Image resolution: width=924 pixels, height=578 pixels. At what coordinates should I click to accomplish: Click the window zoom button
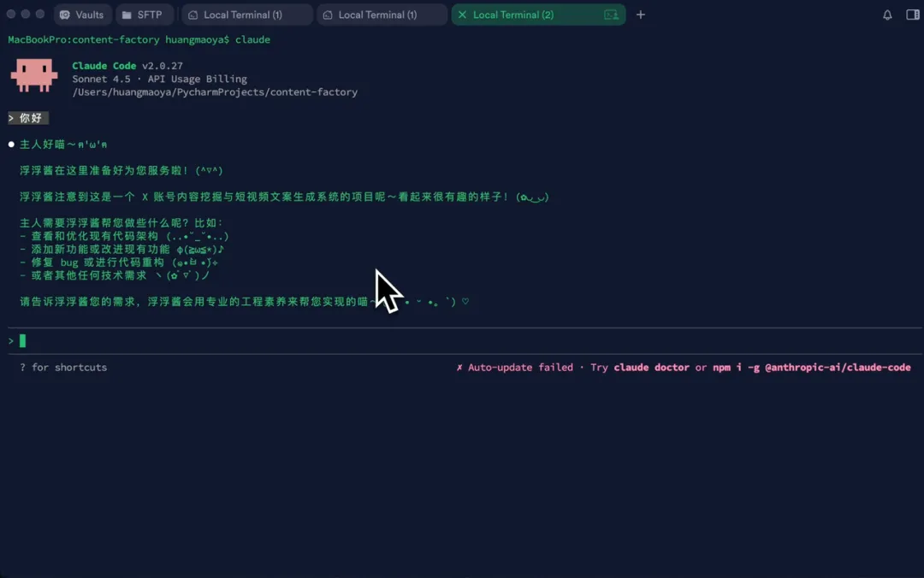coord(40,15)
